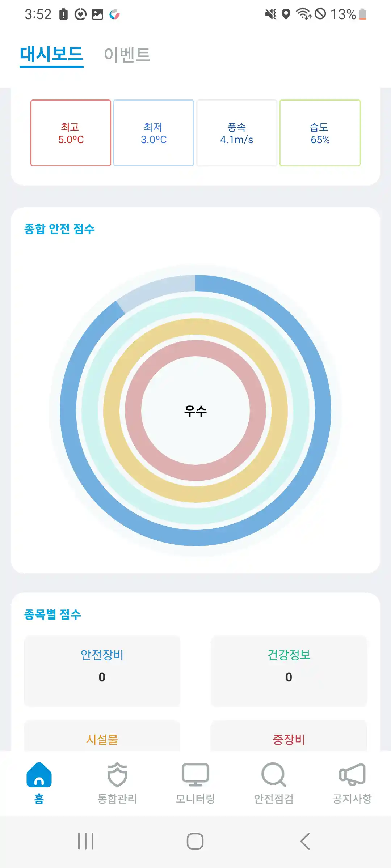Open the 통합관리 shield icon
This screenshot has height=868, width=391.
(117, 775)
